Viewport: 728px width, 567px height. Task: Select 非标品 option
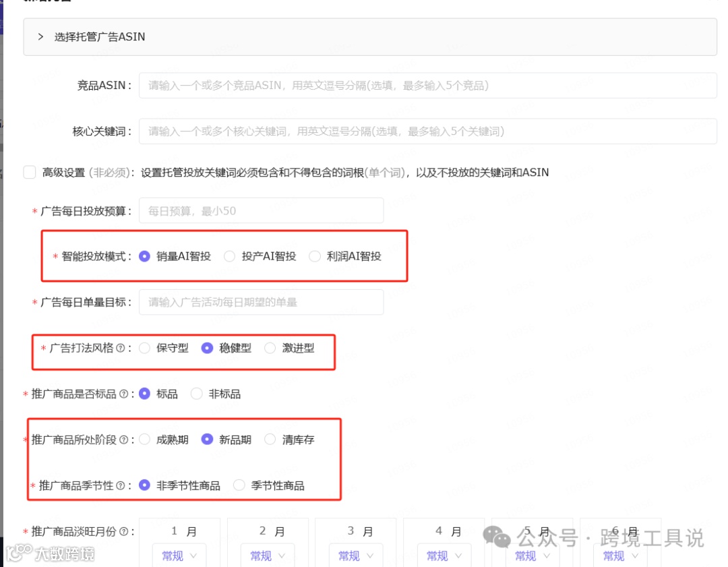(x=196, y=394)
